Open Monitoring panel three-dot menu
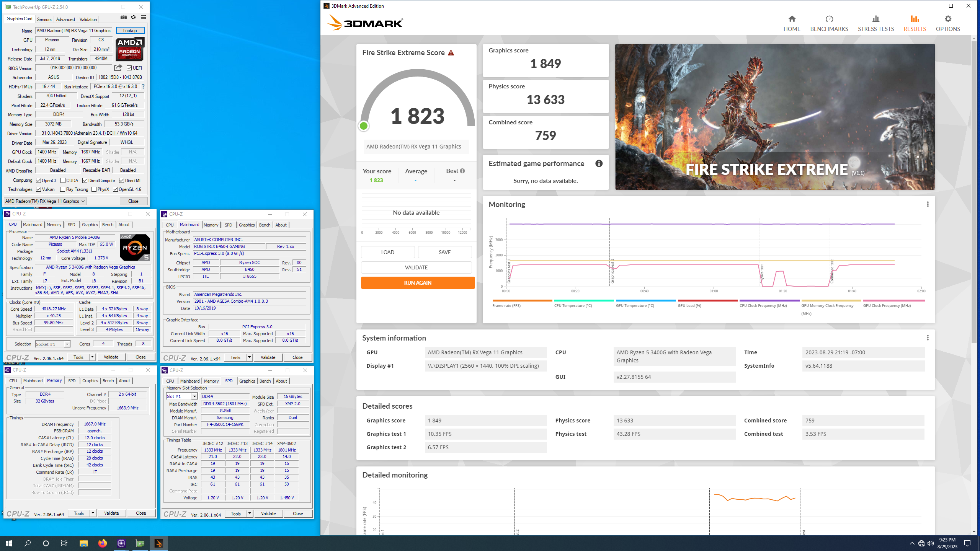 coord(928,204)
